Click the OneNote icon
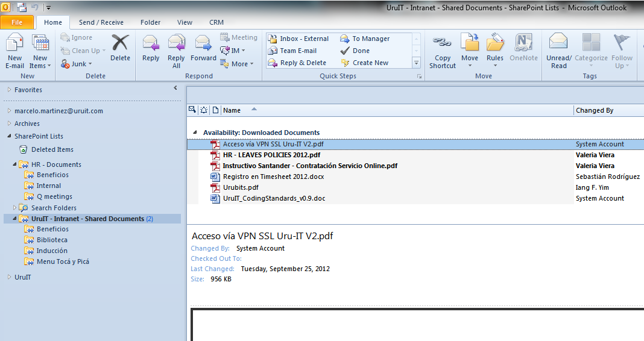644x341 pixels. click(x=523, y=43)
